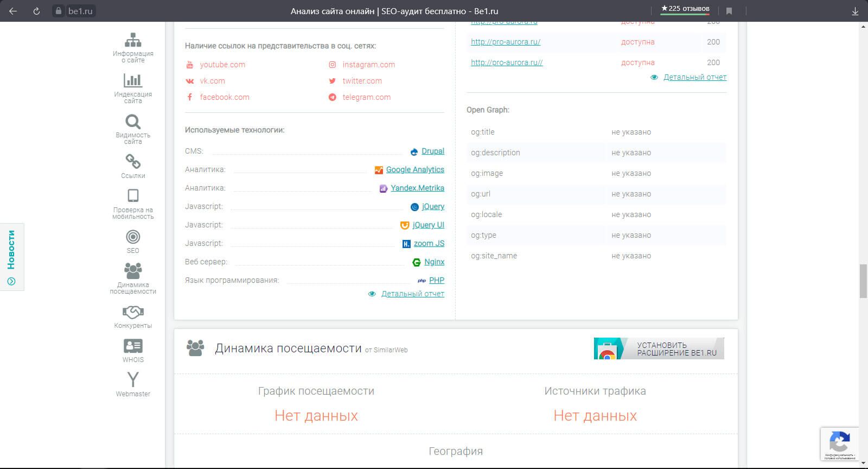Open Детальный отчет under technologies list
Viewport: 868px width, 469px height.
pos(412,294)
